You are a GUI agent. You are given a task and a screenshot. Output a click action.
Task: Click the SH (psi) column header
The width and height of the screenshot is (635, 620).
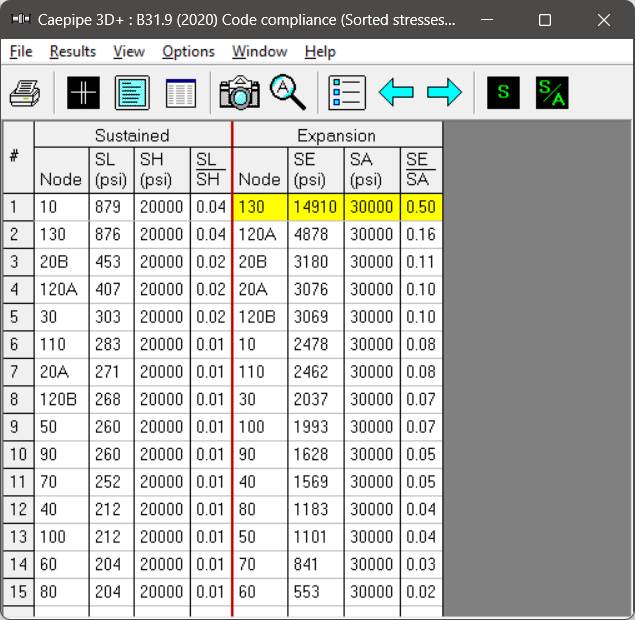click(x=162, y=170)
